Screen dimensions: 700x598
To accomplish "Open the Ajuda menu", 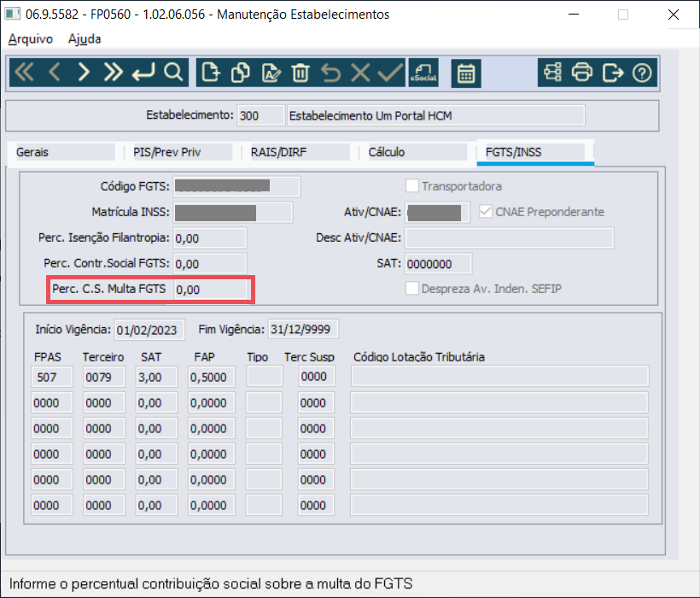I will click(85, 38).
